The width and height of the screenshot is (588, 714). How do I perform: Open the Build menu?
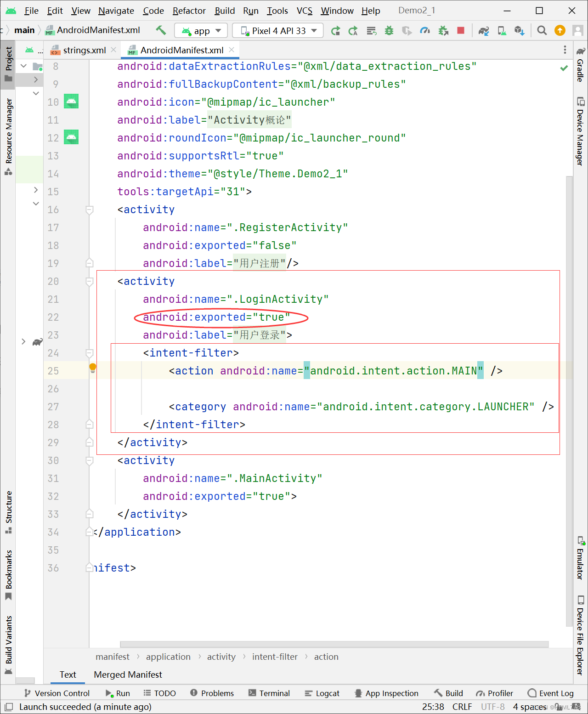[x=225, y=11]
